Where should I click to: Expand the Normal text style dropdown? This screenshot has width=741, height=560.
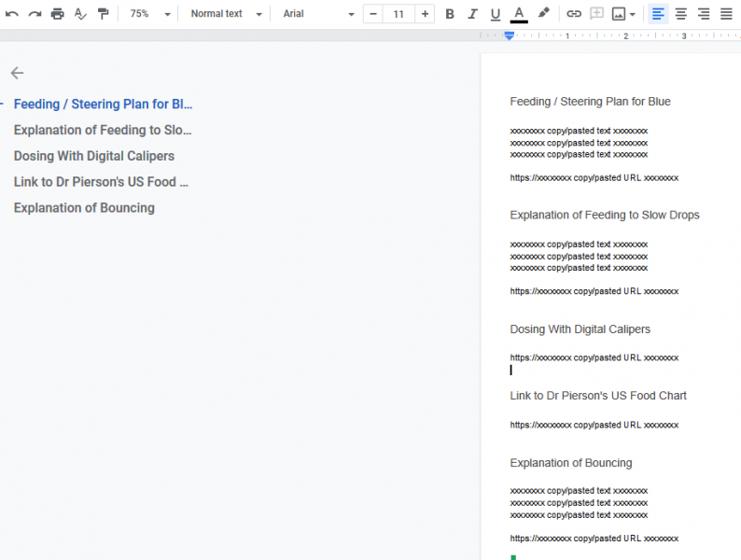(226, 14)
